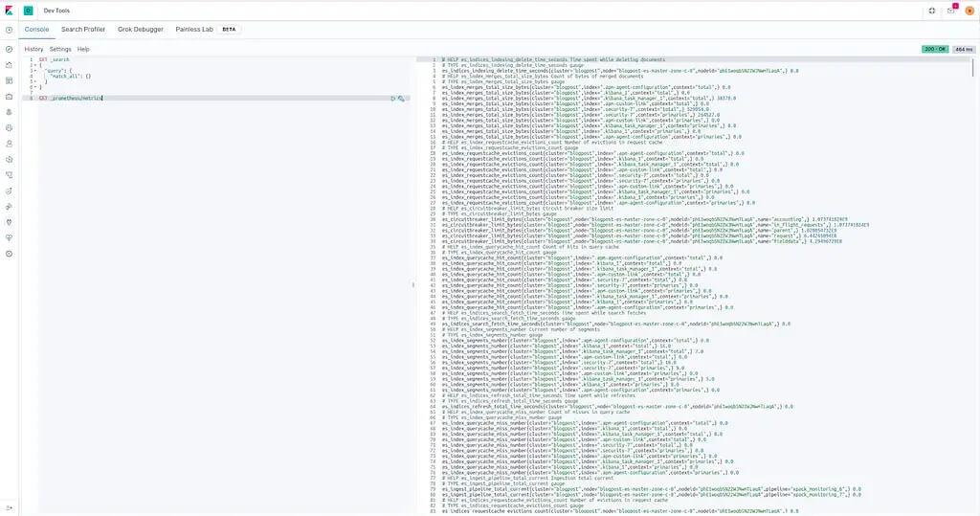
Task: Open Logs from the side navigation
Action: [x=9, y=160]
